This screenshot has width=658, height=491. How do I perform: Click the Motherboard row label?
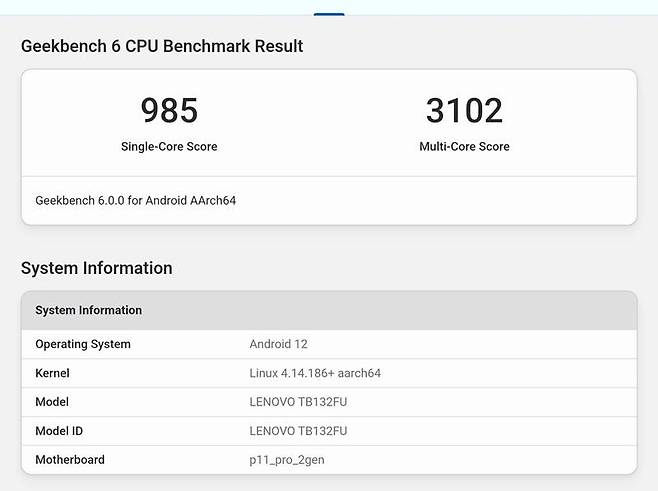click(70, 460)
